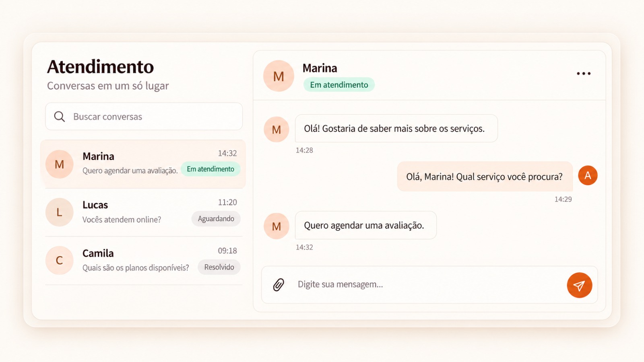Click the reply 'Olá, Marina! Qual serviço você procura?'
This screenshot has height=362, width=644.
(485, 177)
